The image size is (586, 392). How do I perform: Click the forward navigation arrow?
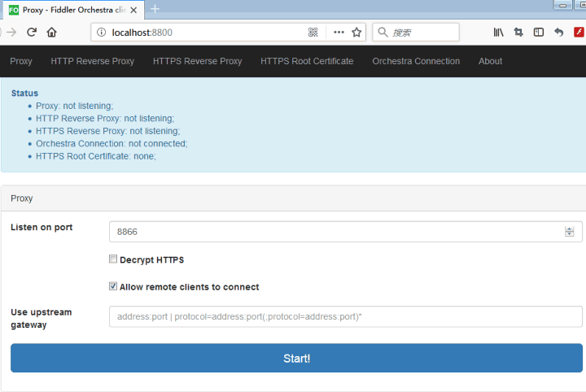coord(11,32)
